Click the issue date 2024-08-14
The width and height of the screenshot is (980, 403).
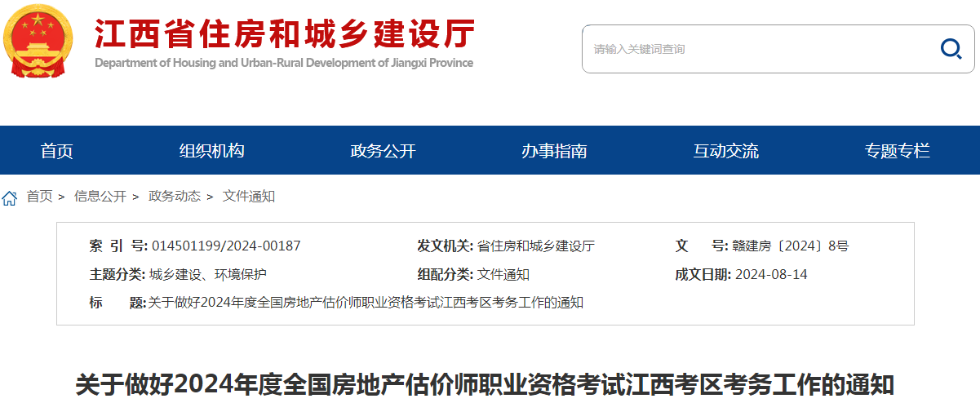pyautogui.click(x=771, y=274)
